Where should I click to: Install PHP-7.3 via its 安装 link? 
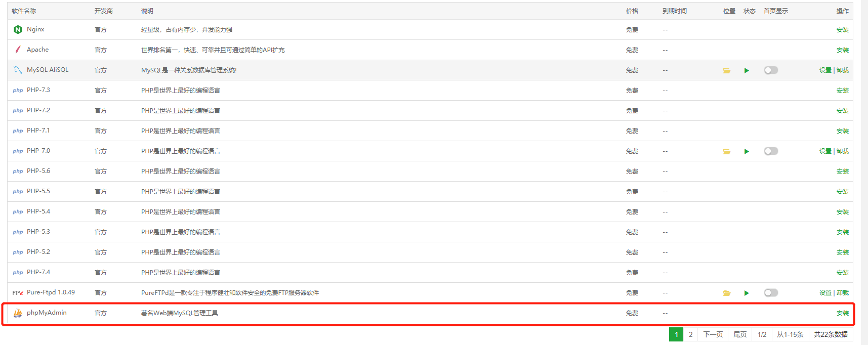pos(843,91)
